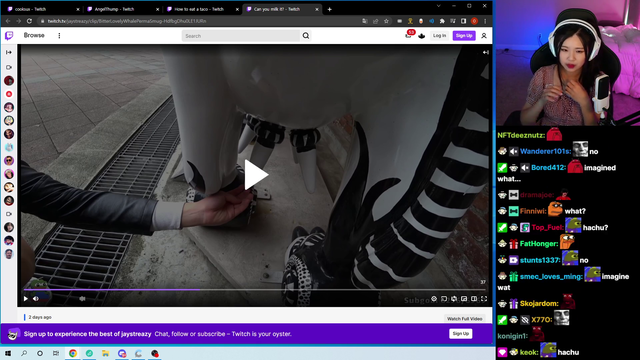640x360 pixels.
Task: Enter fullscreen on the clip player
Action: (x=484, y=299)
